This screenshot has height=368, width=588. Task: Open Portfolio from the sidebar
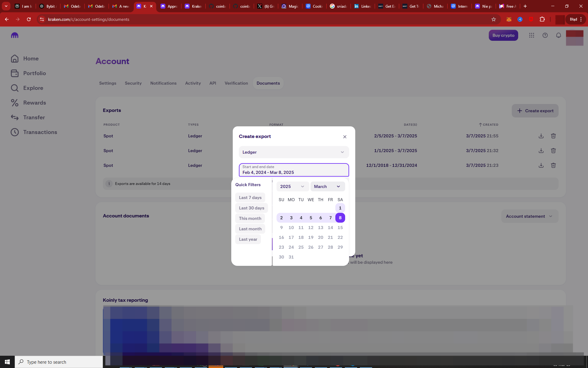point(28,73)
